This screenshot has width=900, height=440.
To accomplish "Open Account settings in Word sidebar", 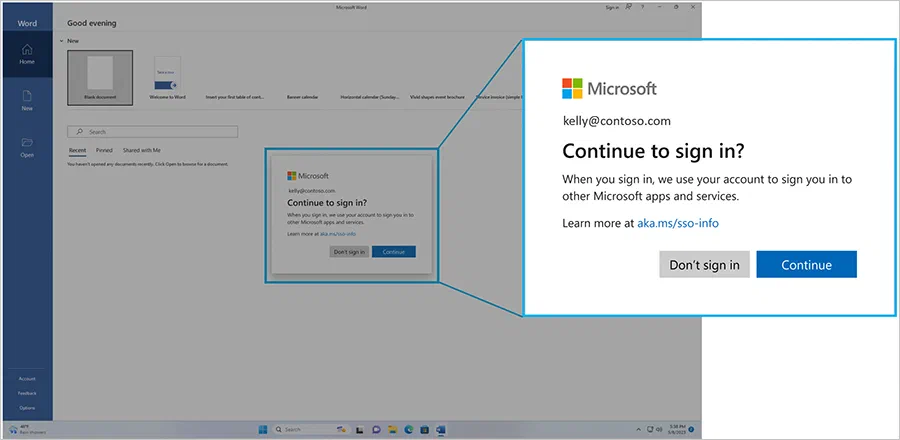I will pos(27,379).
